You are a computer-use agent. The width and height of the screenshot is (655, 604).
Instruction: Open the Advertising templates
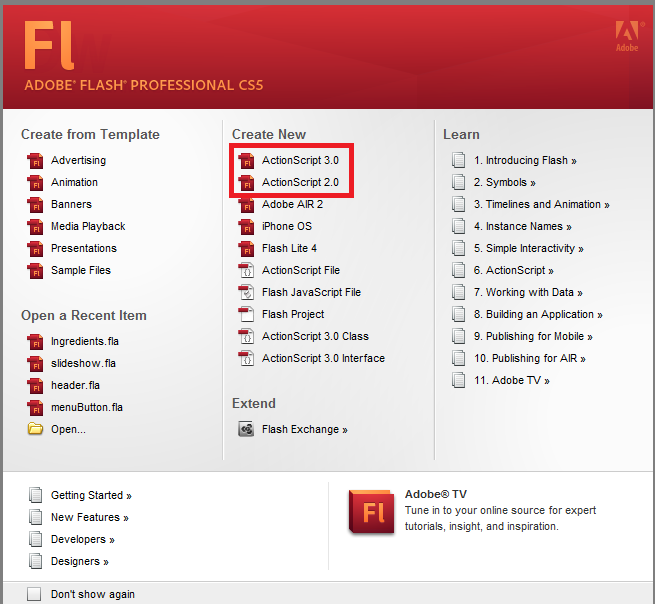pyautogui.click(x=79, y=160)
